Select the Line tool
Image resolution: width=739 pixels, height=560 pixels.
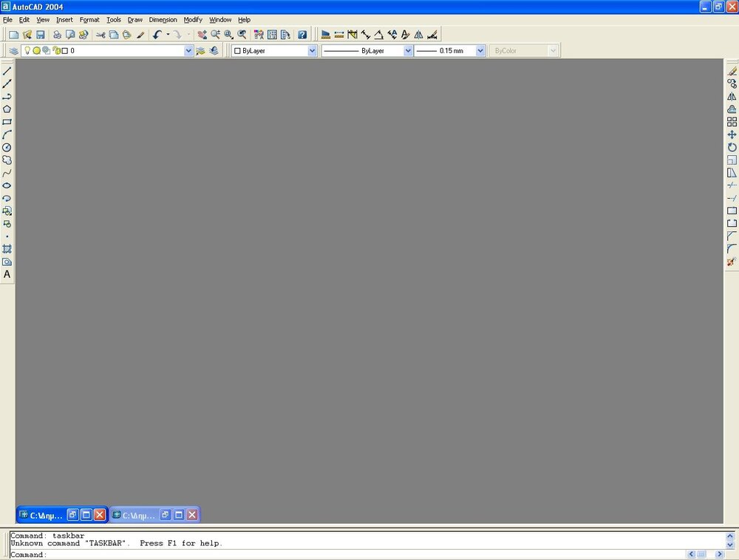pyautogui.click(x=7, y=72)
